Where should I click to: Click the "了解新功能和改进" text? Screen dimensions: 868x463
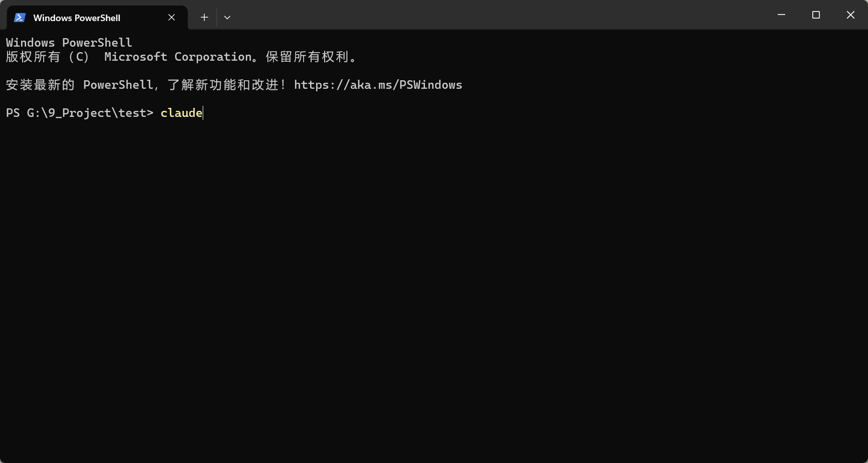pyautogui.click(x=223, y=85)
